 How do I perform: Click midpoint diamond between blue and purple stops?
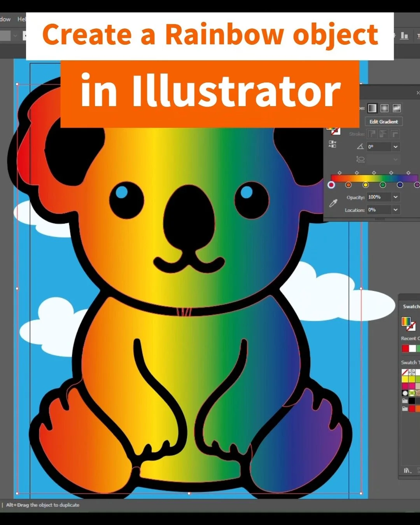pyautogui.click(x=408, y=172)
